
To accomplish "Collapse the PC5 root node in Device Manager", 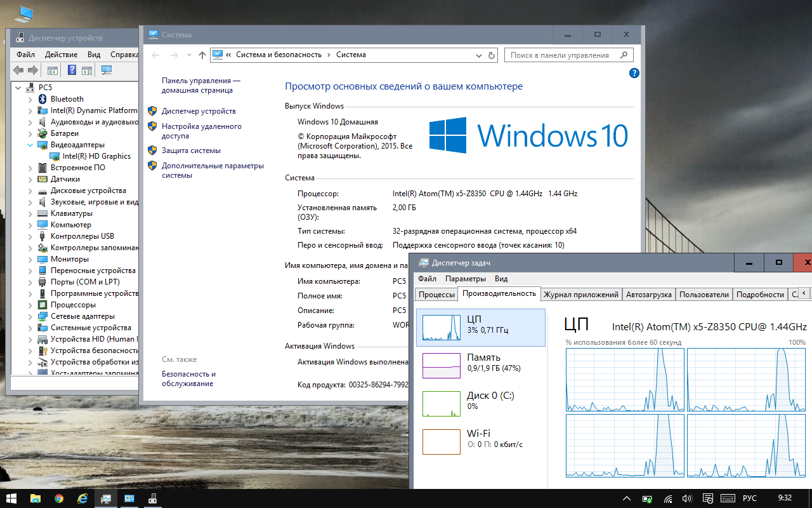I will pos(19,88).
